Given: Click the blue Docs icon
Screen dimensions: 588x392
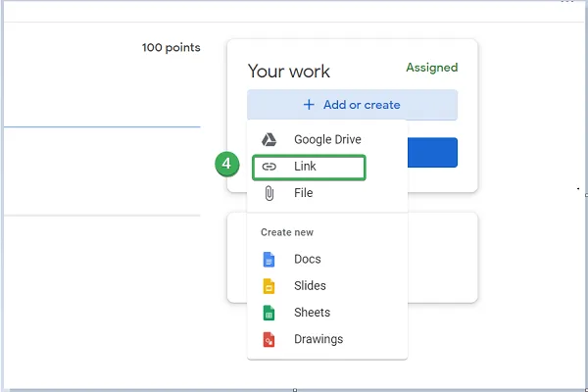Looking at the screenshot, I should click(x=269, y=259).
